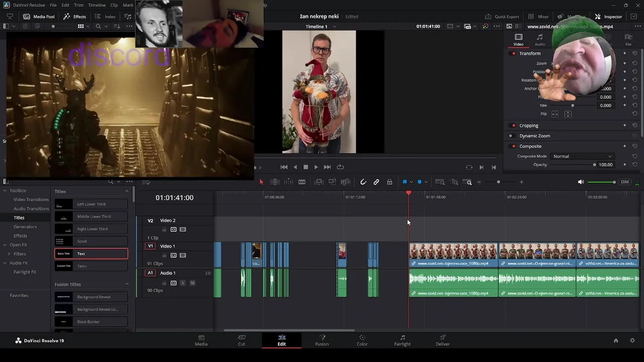The width and height of the screenshot is (644, 362).
Task: Select the Blade Edit Mode tool
Action: (x=302, y=182)
